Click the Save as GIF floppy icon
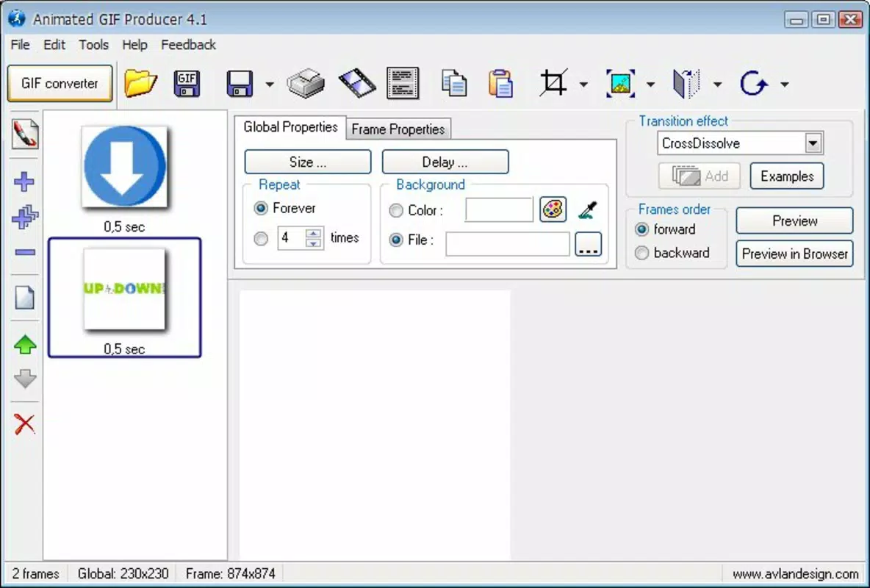Image resolution: width=870 pixels, height=588 pixels. pos(187,84)
